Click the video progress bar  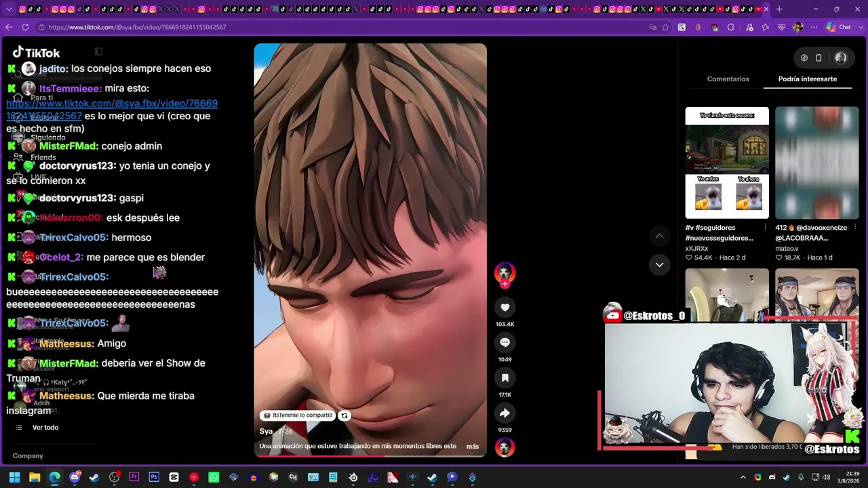[x=370, y=456]
